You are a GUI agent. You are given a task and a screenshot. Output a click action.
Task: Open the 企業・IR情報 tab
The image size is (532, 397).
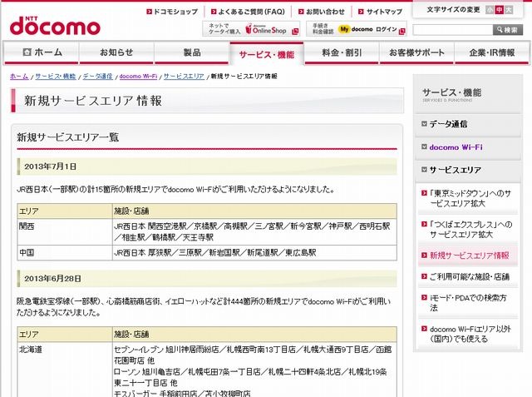[x=491, y=52]
